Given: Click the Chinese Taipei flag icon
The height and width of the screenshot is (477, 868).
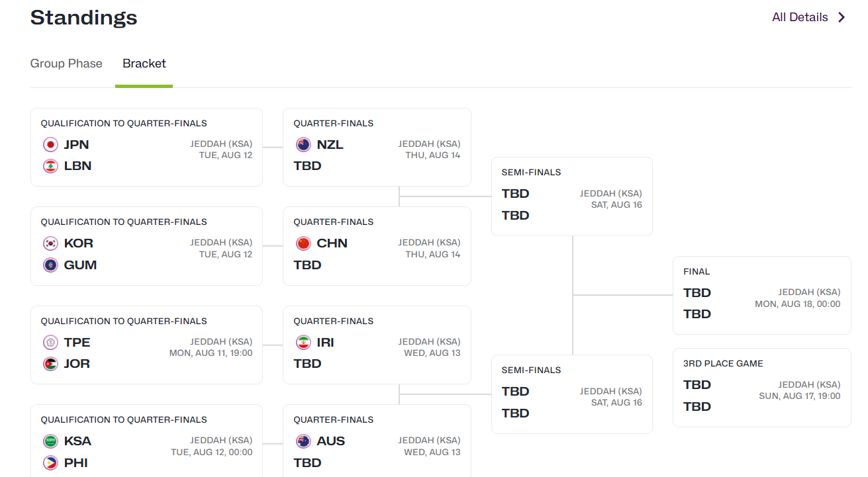Looking at the screenshot, I should [x=50, y=343].
